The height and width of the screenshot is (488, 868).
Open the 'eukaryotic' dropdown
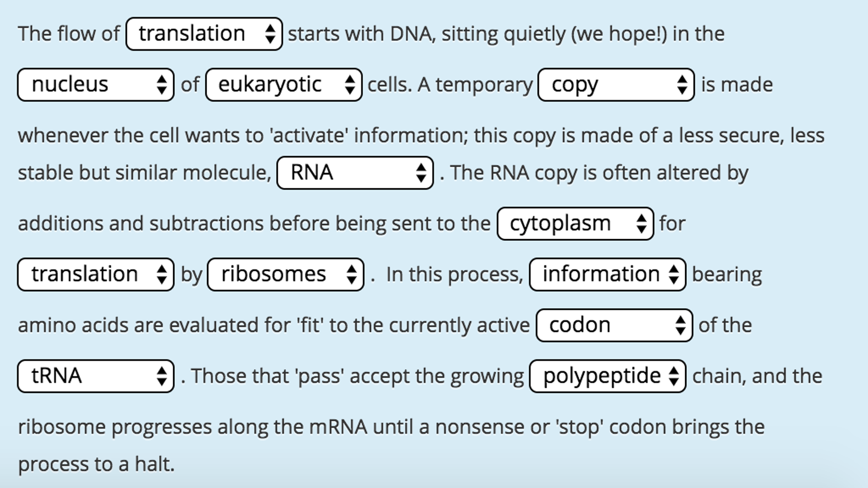pyautogui.click(x=284, y=85)
